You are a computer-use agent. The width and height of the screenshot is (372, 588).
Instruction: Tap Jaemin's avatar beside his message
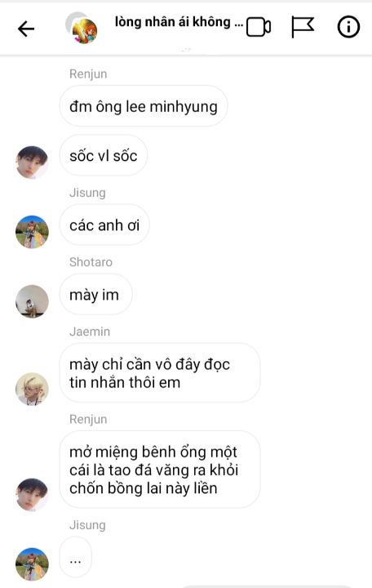tap(32, 389)
